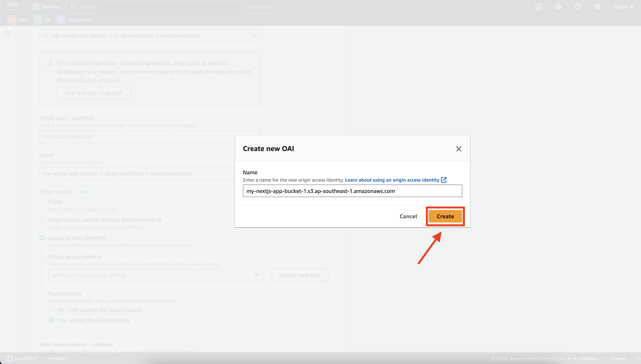Image resolution: width=641 pixels, height=364 pixels.
Task: Click the Create new OAI button behind dialog
Action: tap(300, 275)
